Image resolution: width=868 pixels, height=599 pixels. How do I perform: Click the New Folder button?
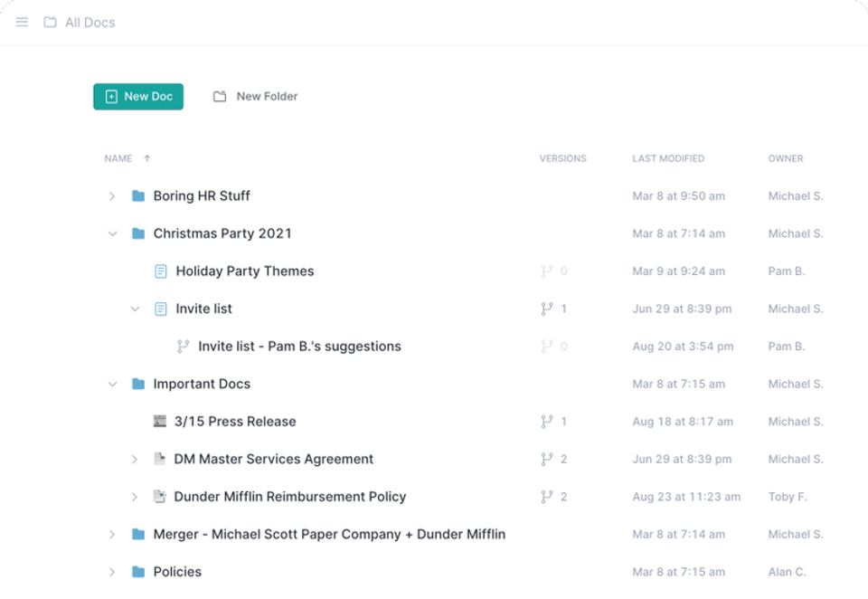tap(256, 96)
